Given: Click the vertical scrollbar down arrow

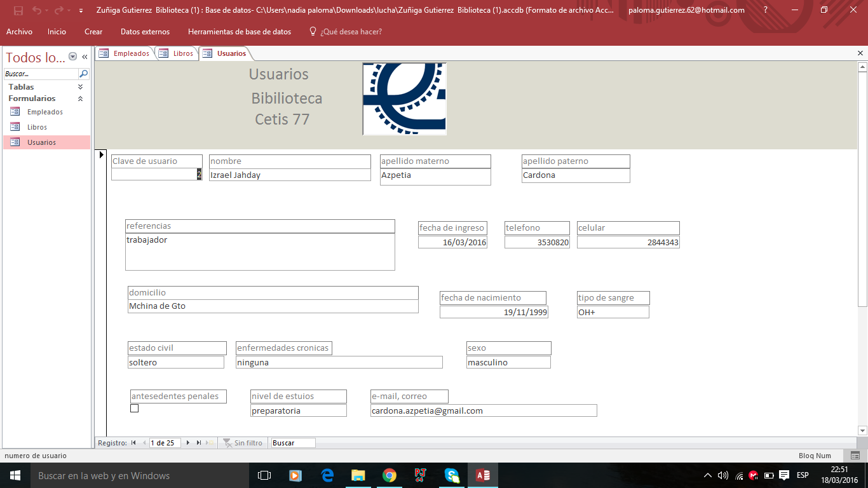Looking at the screenshot, I should pos(862,430).
